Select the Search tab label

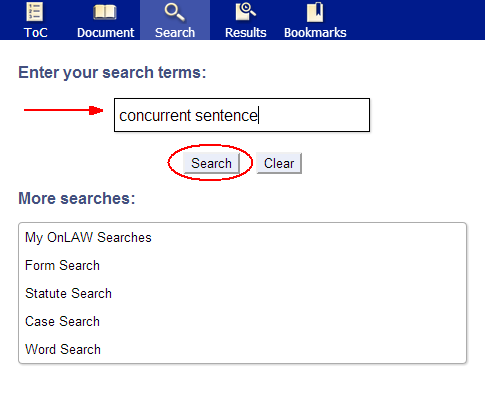click(175, 33)
